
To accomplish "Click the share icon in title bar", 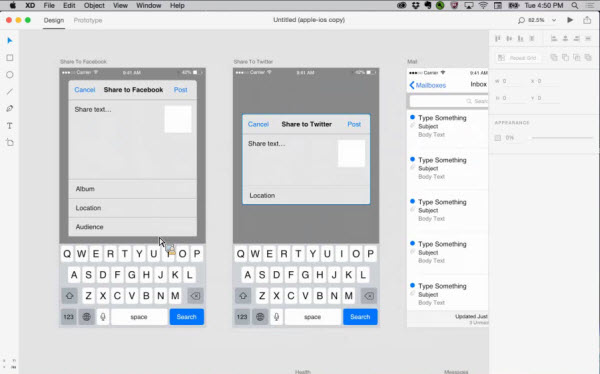I will [x=587, y=20].
